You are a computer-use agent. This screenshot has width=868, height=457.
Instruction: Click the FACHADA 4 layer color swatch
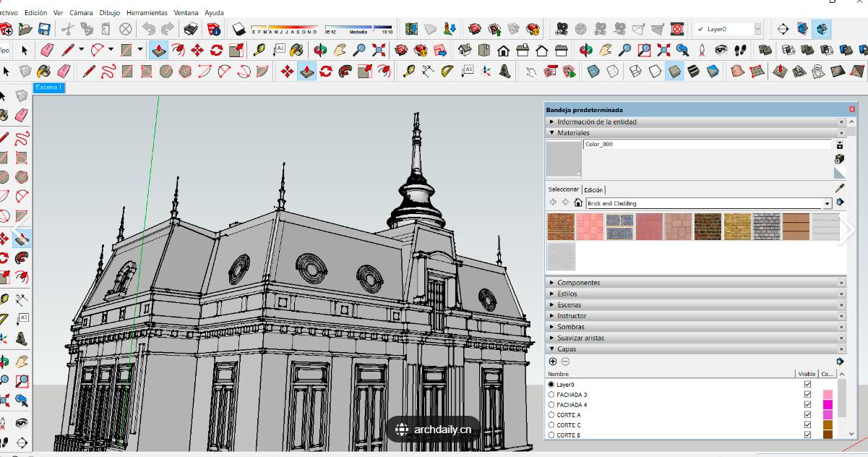828,405
